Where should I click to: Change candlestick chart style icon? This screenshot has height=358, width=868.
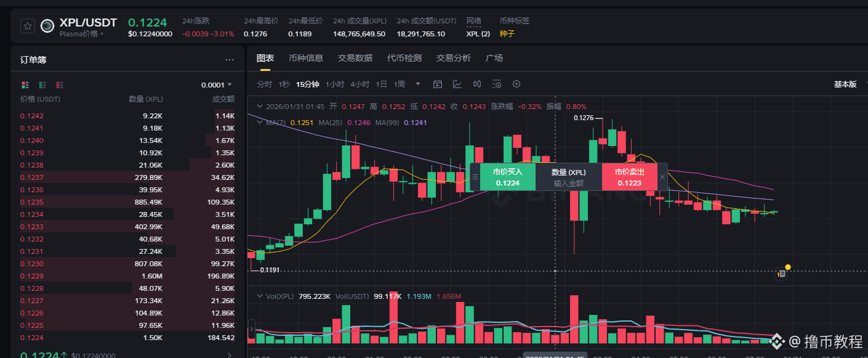(477, 84)
